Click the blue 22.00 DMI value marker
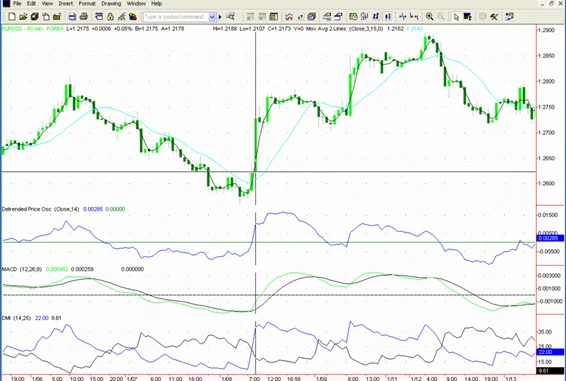566x381 pixels. click(550, 352)
